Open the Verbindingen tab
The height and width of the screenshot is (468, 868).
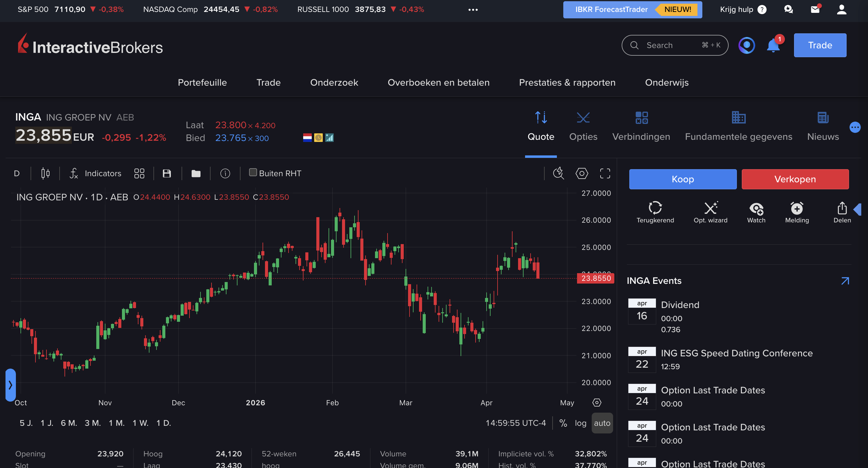641,126
